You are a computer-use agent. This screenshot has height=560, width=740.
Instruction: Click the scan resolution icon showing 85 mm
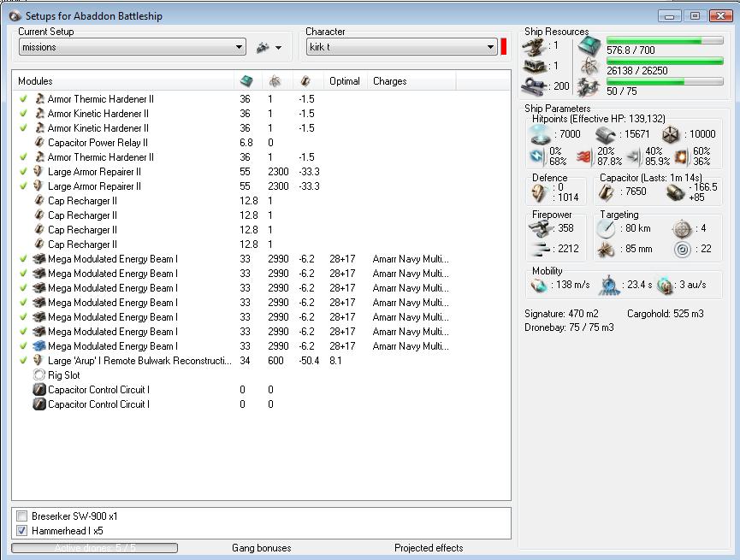606,249
